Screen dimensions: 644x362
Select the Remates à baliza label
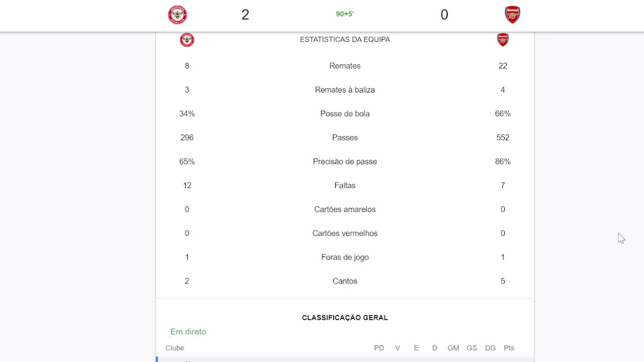point(345,90)
